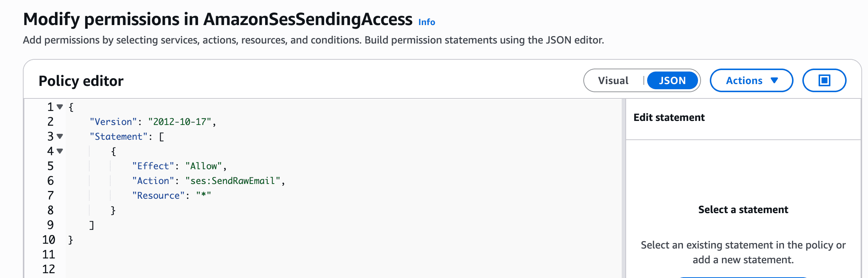Collapse the Statement array on line 3

tap(60, 136)
